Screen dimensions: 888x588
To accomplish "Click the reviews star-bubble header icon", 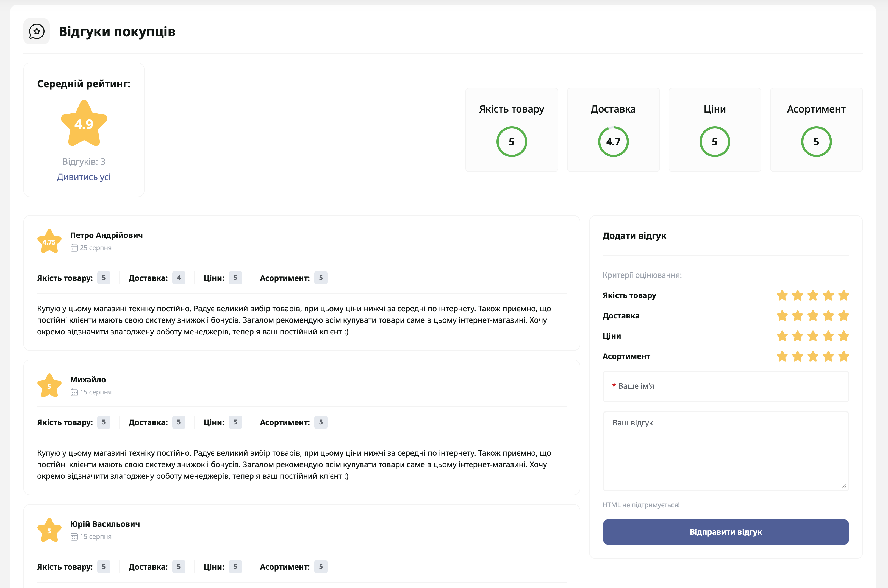I will (x=37, y=32).
